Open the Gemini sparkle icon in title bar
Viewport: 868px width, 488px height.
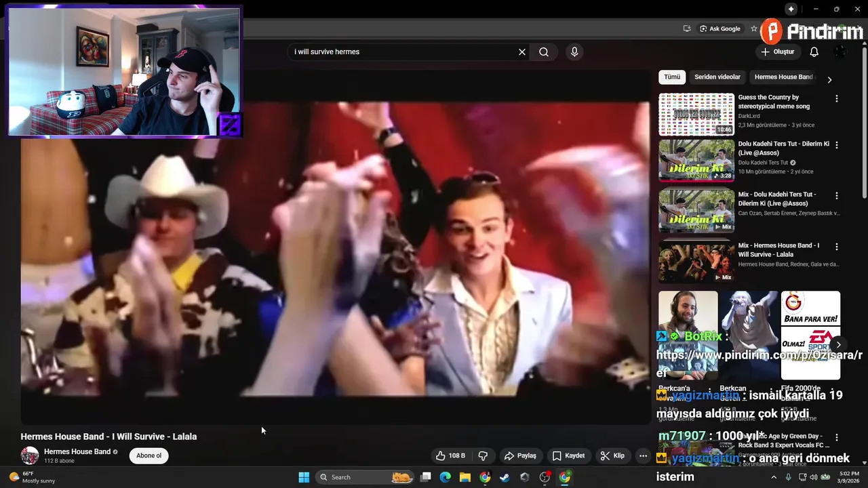[791, 9]
